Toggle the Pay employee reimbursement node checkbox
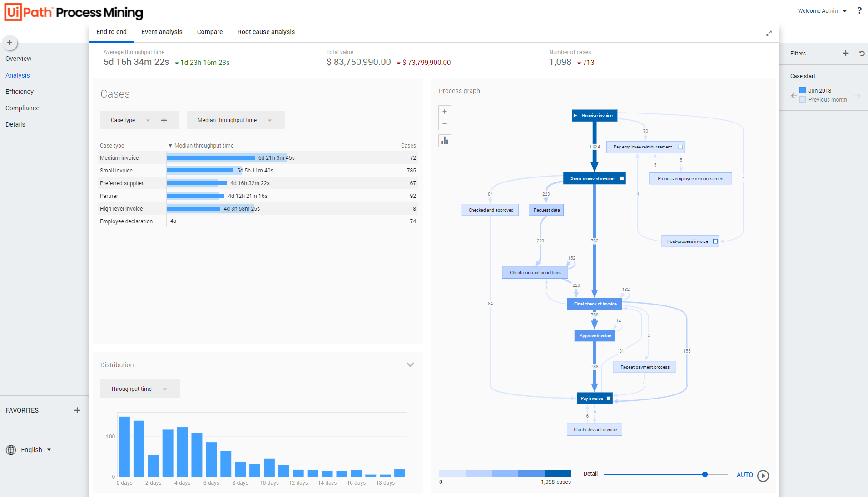 (x=680, y=147)
